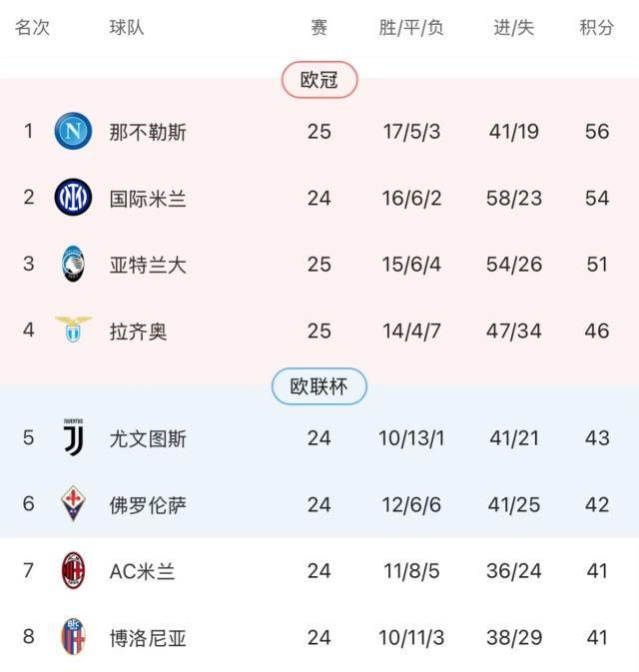Click the Fiorentina club badge
Screen dimensions: 639x672
coord(73,504)
